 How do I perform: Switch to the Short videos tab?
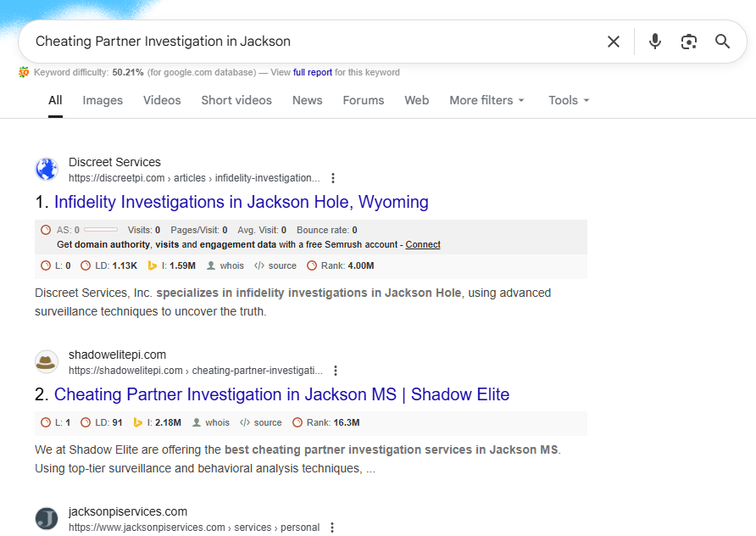(x=236, y=100)
